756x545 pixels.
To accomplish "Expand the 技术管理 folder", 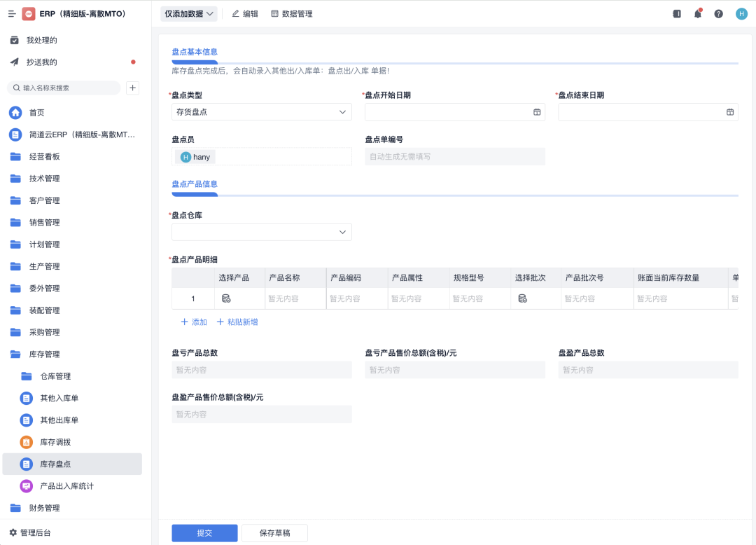I will 72,179.
